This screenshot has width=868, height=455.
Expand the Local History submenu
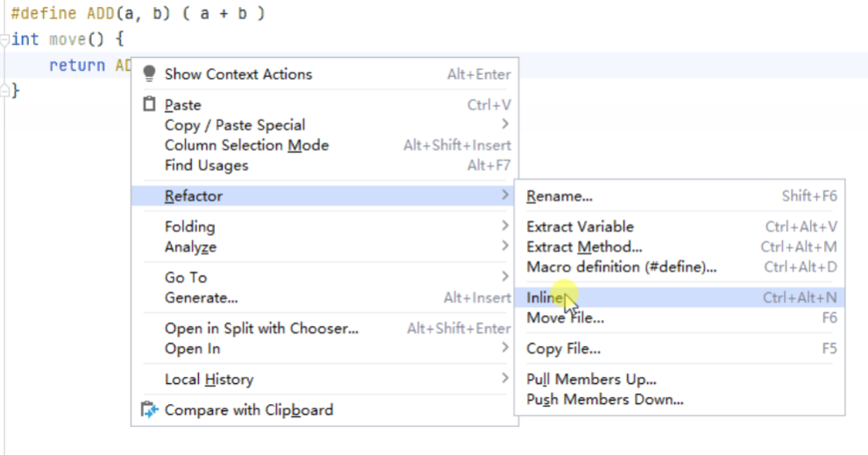pos(504,379)
